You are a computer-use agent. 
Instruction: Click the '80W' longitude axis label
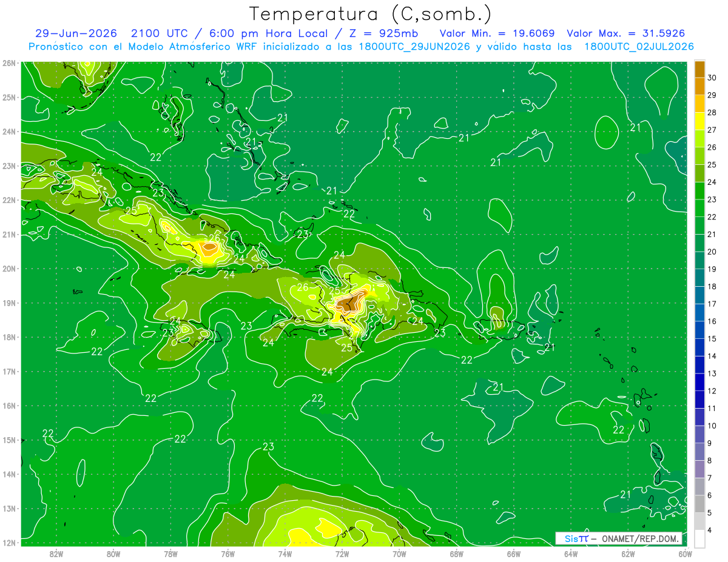[x=113, y=553]
